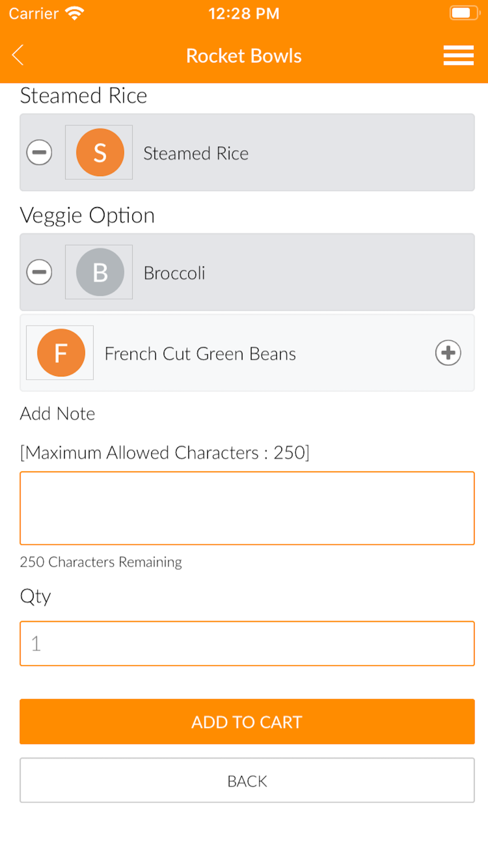Tap the orange F Green Beans avatar
This screenshot has width=488, height=868.
pyautogui.click(x=61, y=352)
